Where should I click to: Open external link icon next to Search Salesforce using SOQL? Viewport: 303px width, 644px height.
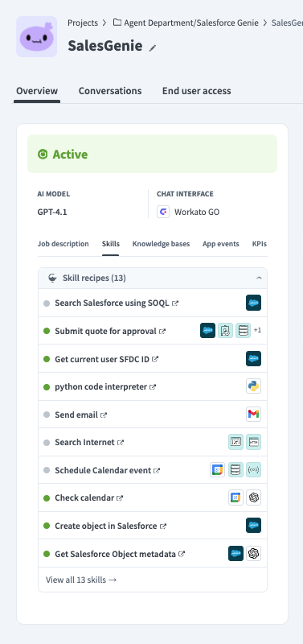[175, 303]
